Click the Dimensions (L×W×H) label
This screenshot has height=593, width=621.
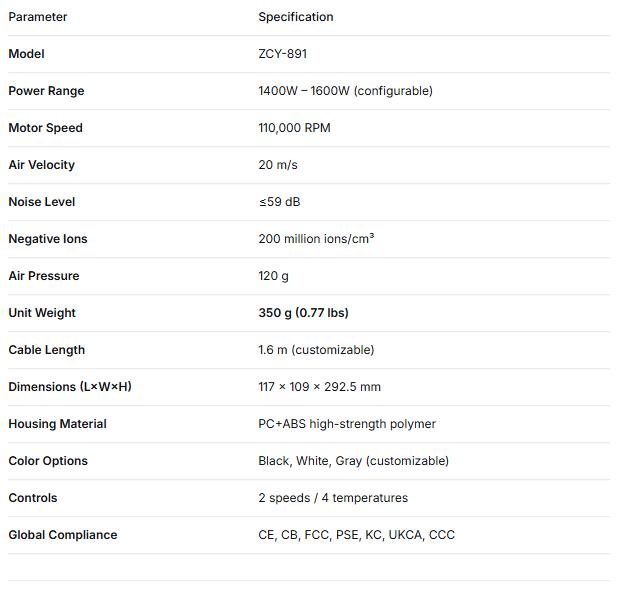coord(70,387)
